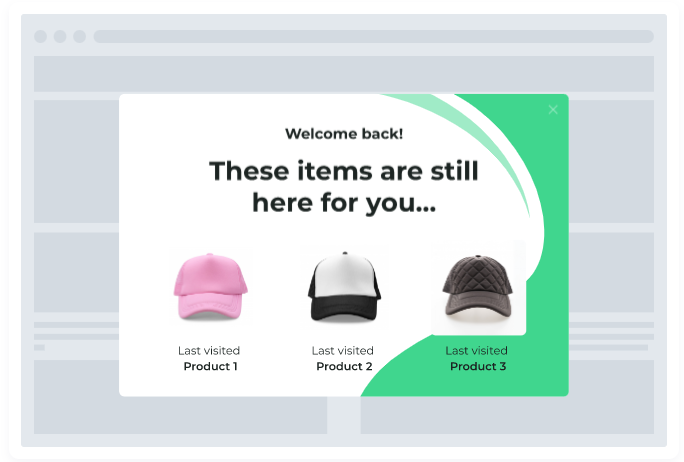684x462 pixels.
Task: Click the top grey banner placeholder
Action: [344, 74]
